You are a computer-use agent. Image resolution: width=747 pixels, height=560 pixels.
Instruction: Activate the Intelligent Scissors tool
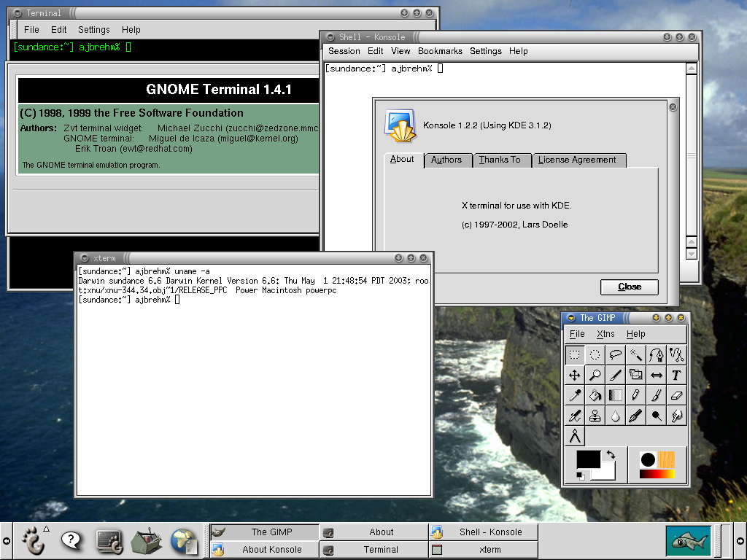[676, 355]
